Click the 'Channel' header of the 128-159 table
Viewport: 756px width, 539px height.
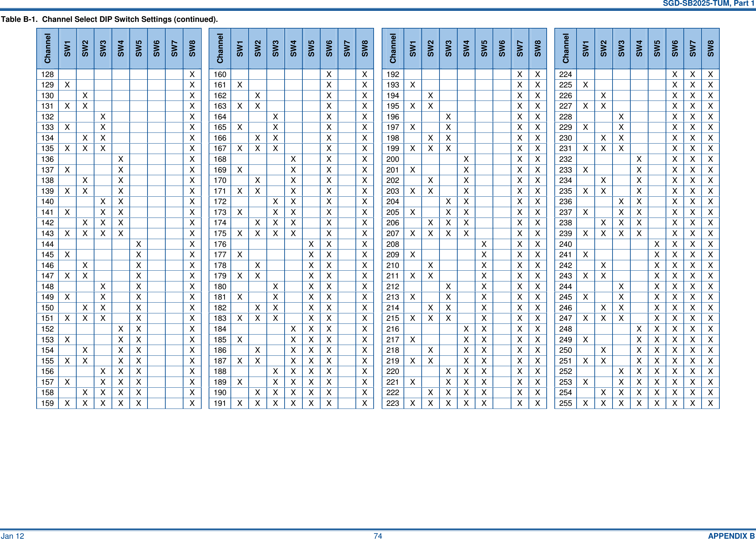(47, 48)
